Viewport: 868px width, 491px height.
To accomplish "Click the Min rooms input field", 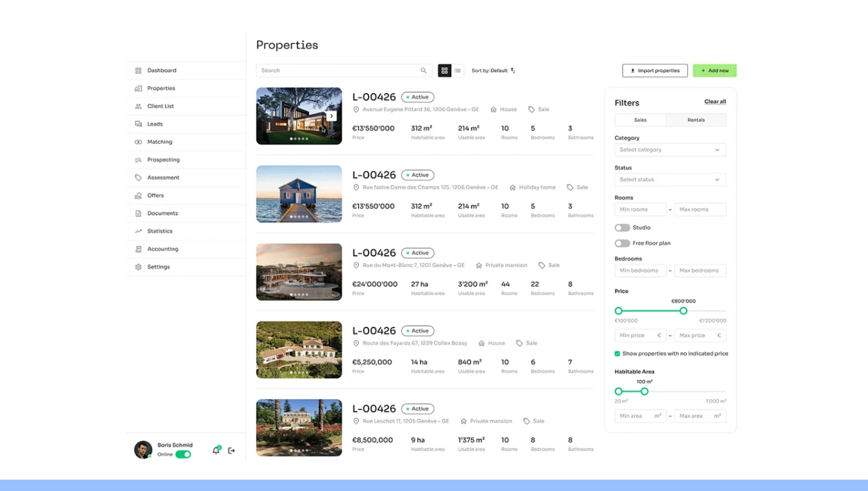I will click(x=640, y=209).
